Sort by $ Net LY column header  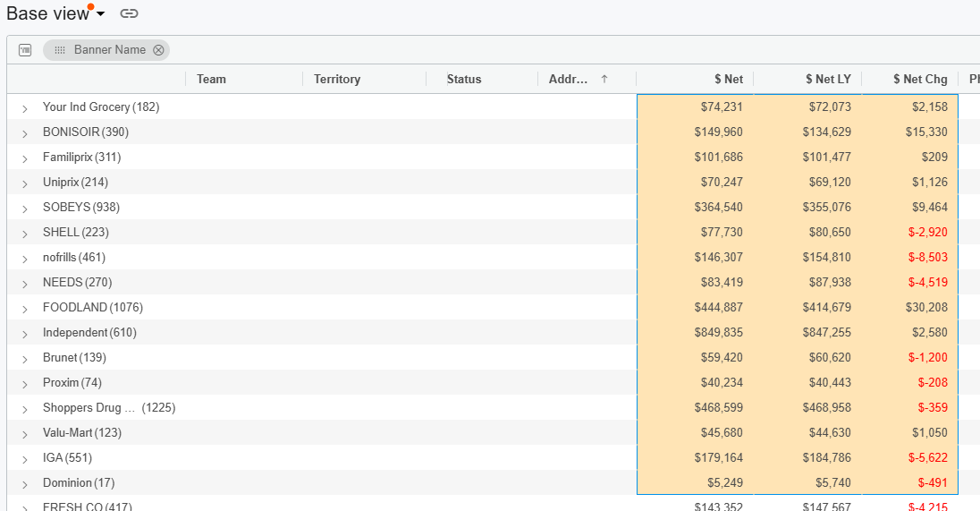pos(828,80)
